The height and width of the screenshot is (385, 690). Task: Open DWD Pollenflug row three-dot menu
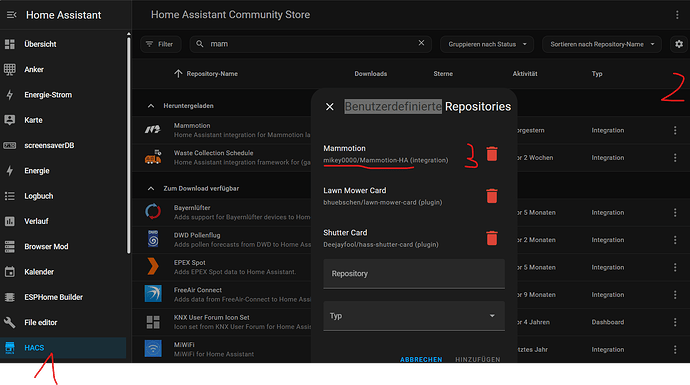675,240
